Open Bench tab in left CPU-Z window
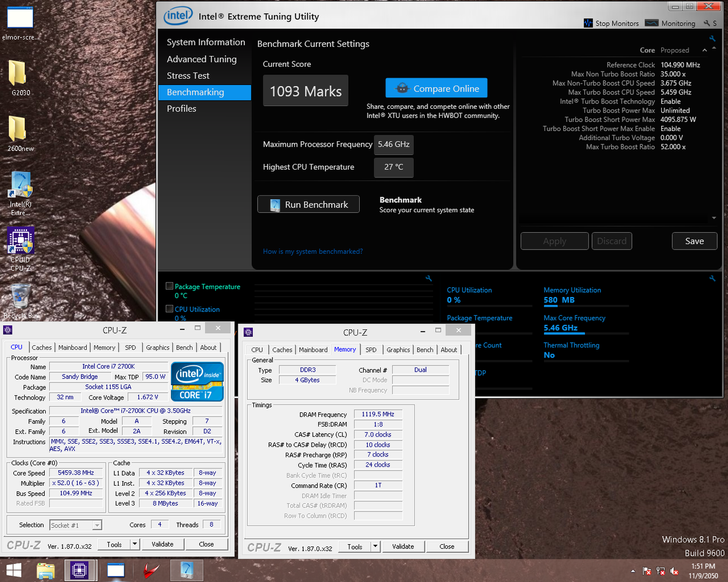 click(x=184, y=348)
